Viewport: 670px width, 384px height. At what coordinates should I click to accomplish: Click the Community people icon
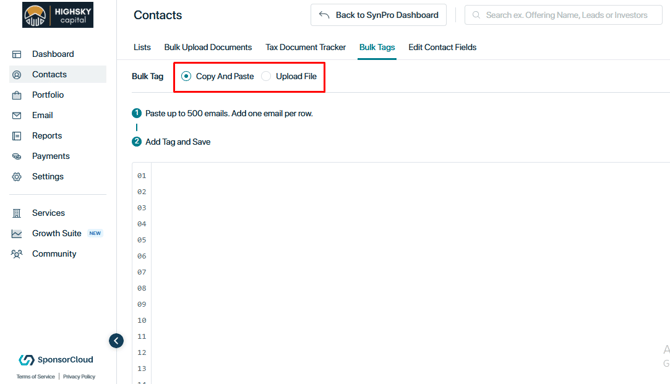(17, 254)
